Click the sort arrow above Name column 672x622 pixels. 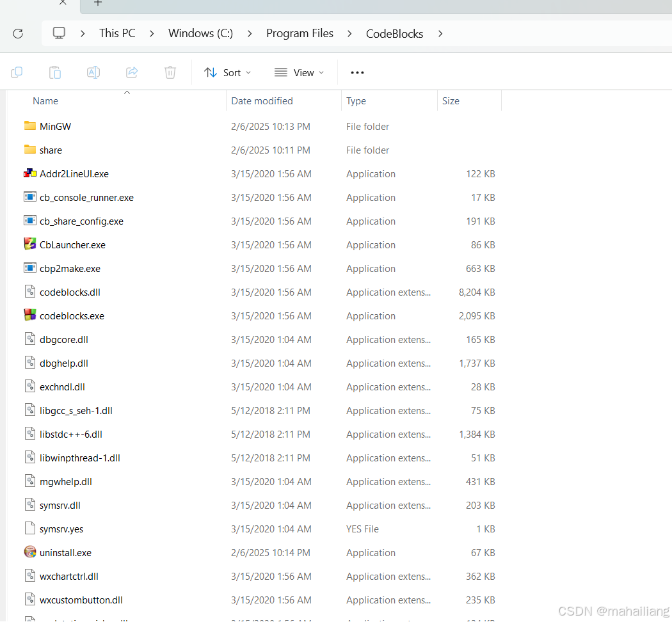pos(127,93)
